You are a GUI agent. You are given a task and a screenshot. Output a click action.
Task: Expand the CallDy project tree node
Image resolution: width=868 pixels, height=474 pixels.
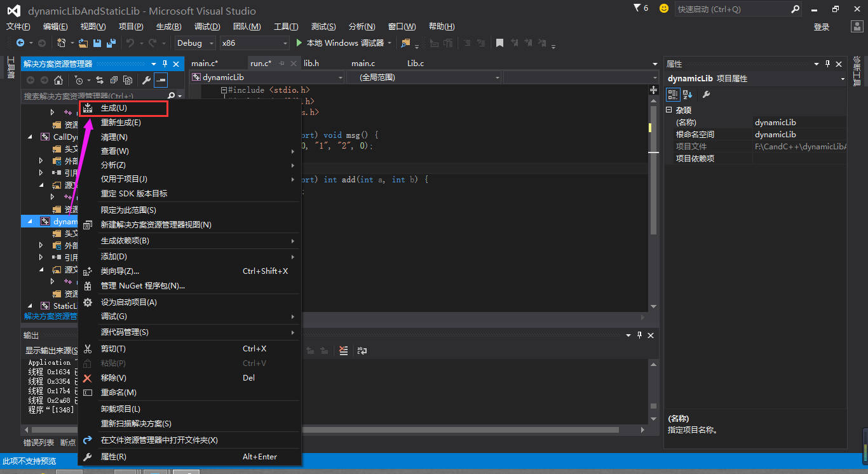click(30, 137)
